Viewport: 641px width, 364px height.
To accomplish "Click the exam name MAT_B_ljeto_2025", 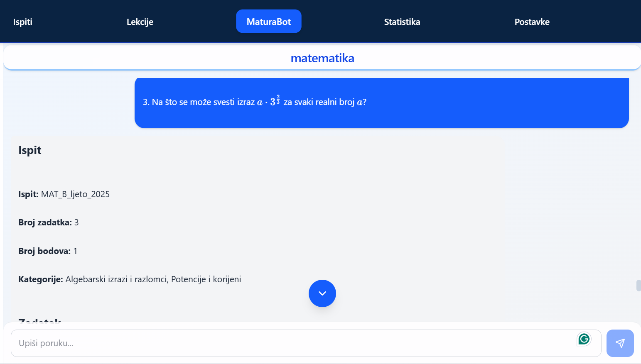I will pyautogui.click(x=75, y=194).
